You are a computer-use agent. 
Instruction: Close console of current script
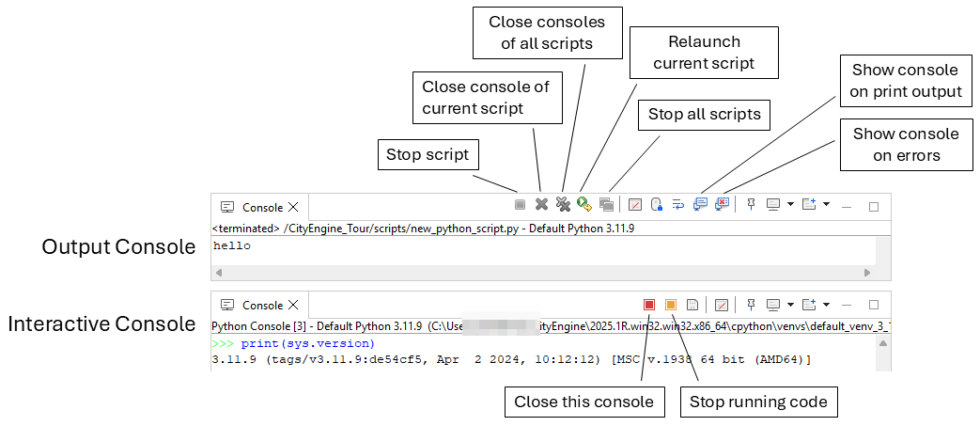point(541,204)
